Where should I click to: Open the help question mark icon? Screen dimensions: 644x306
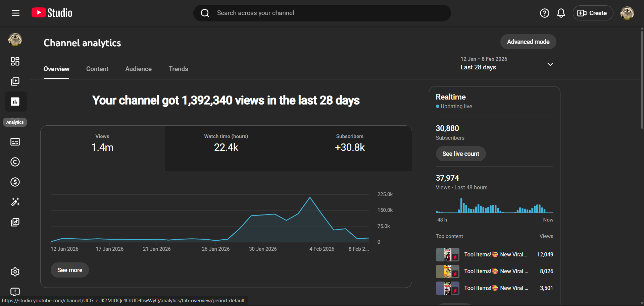544,13
